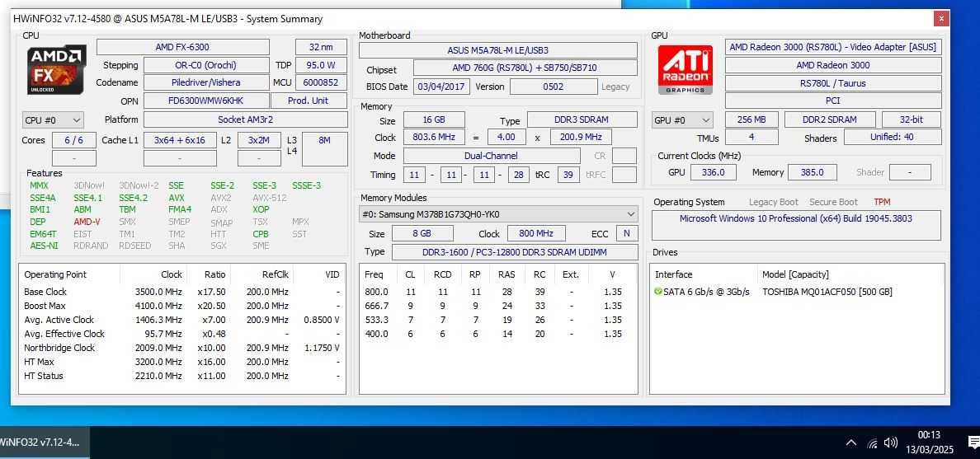Image resolution: width=980 pixels, height=459 pixels.
Task: Click the ASUS M5A78L-M LE/USB3 motherboard field
Action: (x=498, y=50)
